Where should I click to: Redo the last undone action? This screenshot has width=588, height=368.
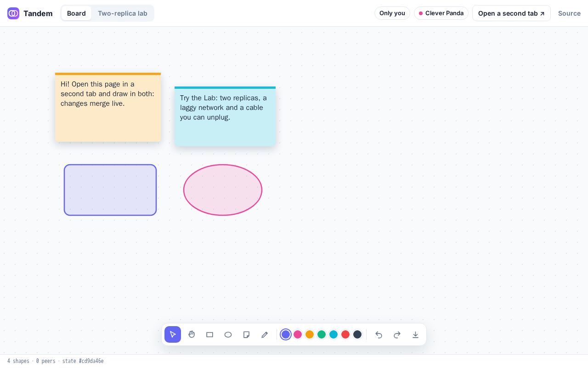click(397, 334)
